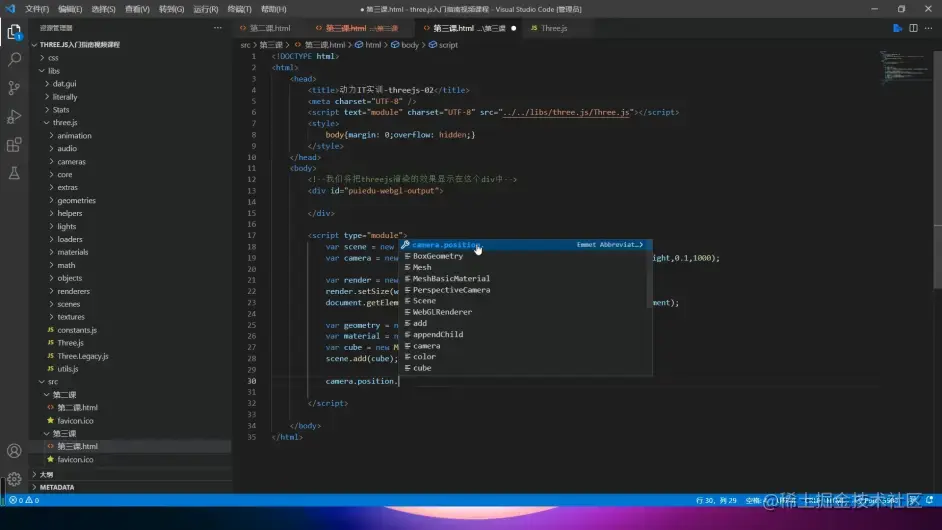Image resolution: width=942 pixels, height=530 pixels.
Task: Open the 查看(V) menu
Action: coord(137,9)
